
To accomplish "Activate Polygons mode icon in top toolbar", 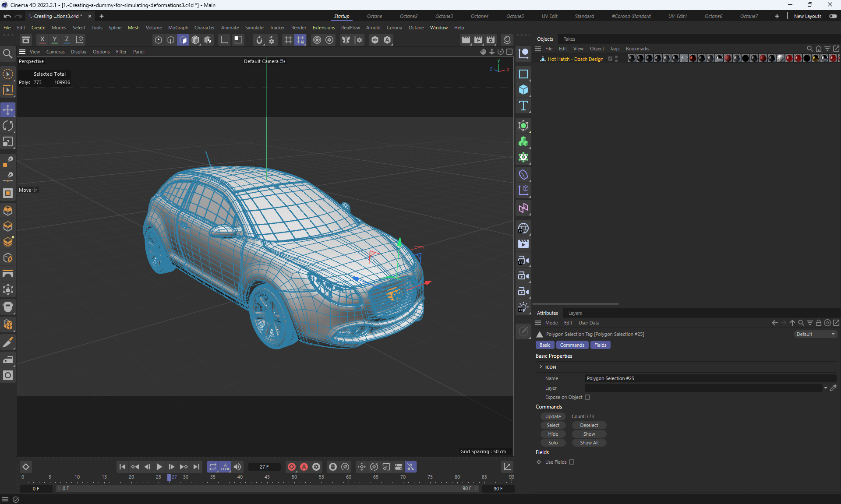I will 183,40.
